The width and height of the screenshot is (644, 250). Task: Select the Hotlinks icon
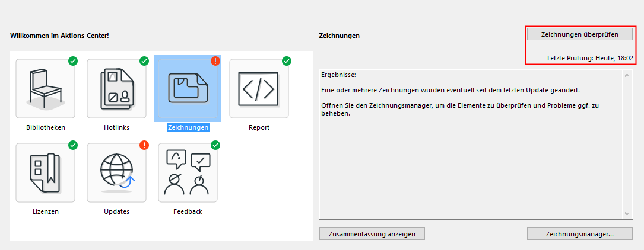(x=117, y=89)
